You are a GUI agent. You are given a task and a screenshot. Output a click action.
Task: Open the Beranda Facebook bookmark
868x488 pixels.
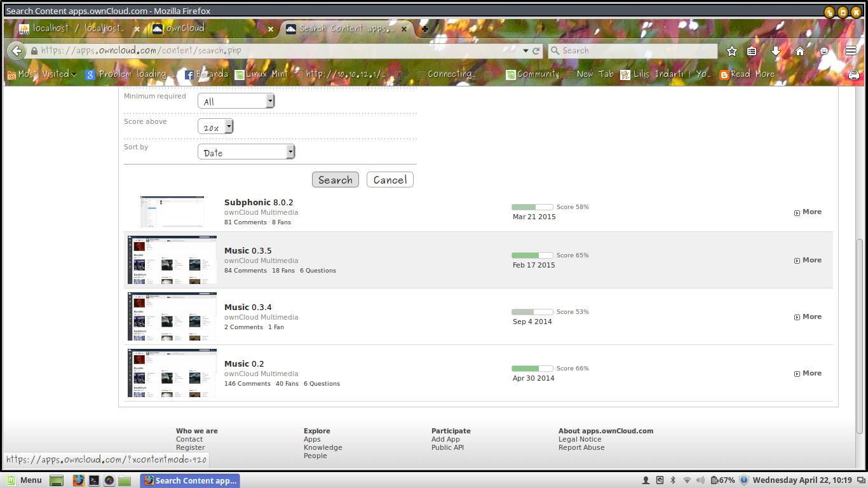(x=206, y=74)
